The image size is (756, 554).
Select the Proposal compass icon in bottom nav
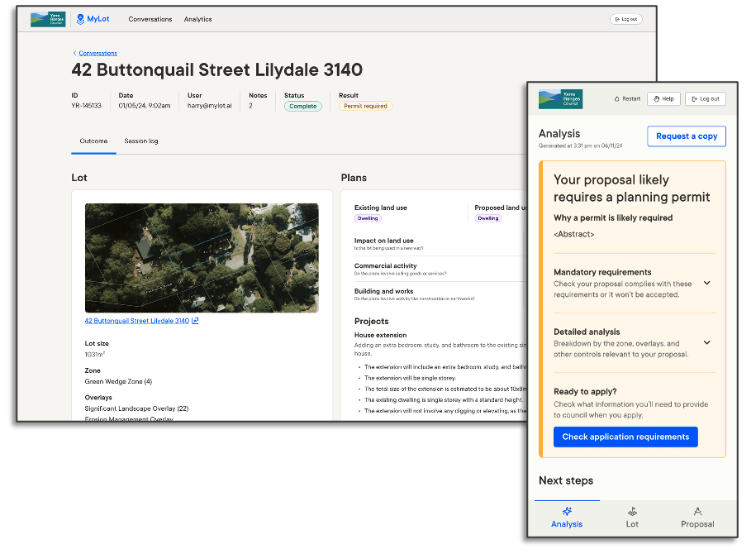coord(697,512)
